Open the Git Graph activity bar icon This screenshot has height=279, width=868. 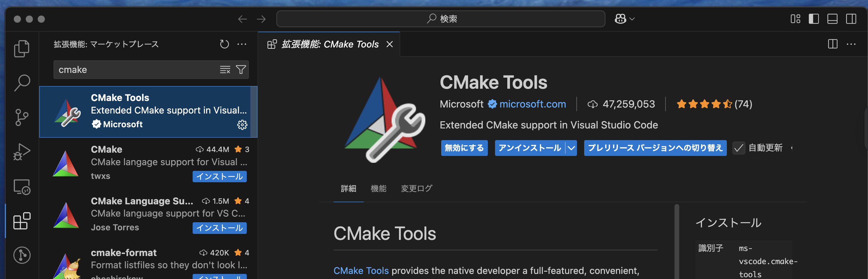coord(22,255)
